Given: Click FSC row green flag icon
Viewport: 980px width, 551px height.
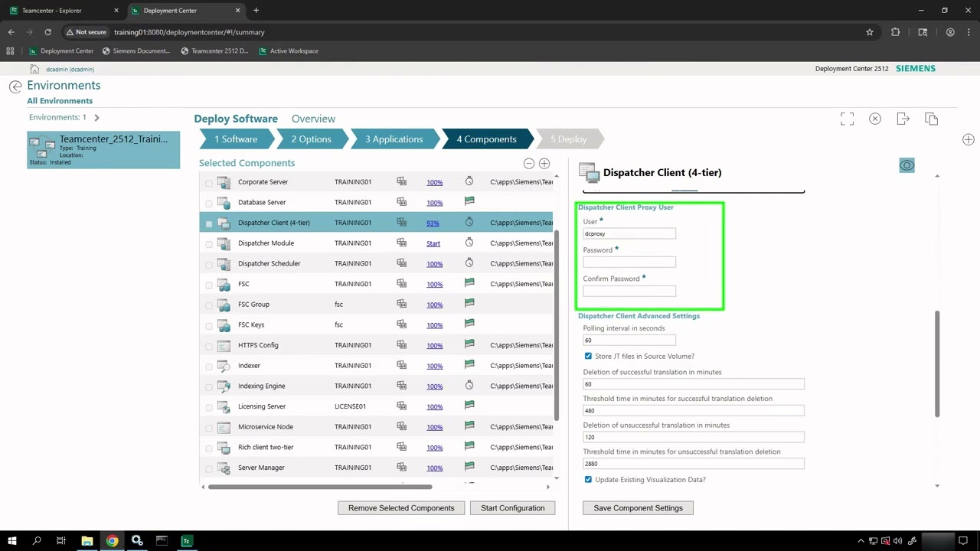Looking at the screenshot, I should coord(469,283).
